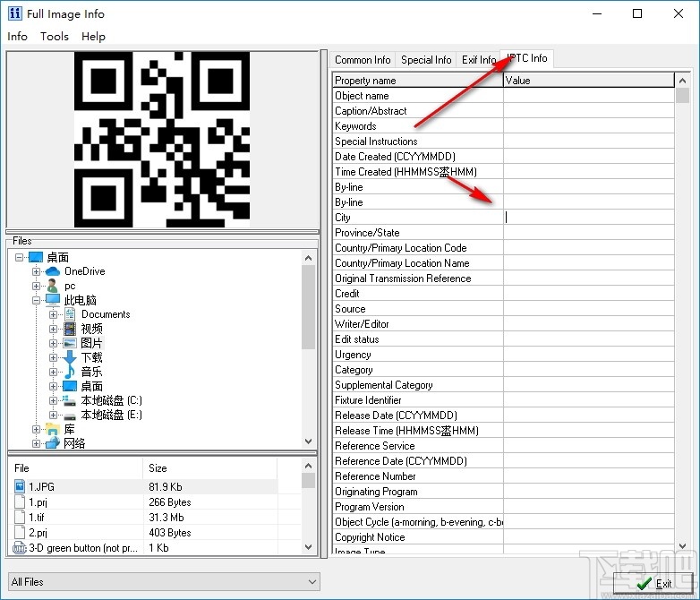Screen dimensions: 700x600
Task: Open the Help menu
Action: [x=93, y=37]
